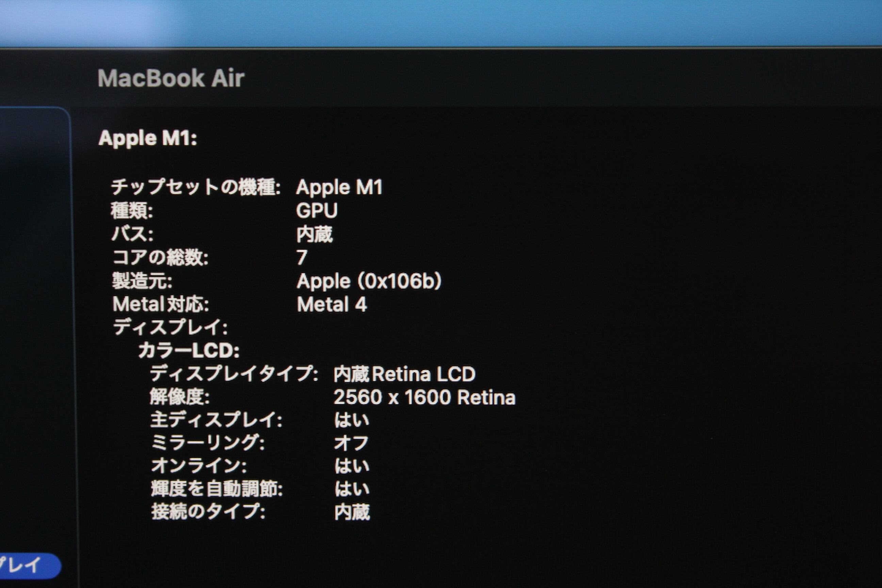The height and width of the screenshot is (588, 882).
Task: Select the 2560 x 1600 Retina resolution
Action: tap(425, 397)
